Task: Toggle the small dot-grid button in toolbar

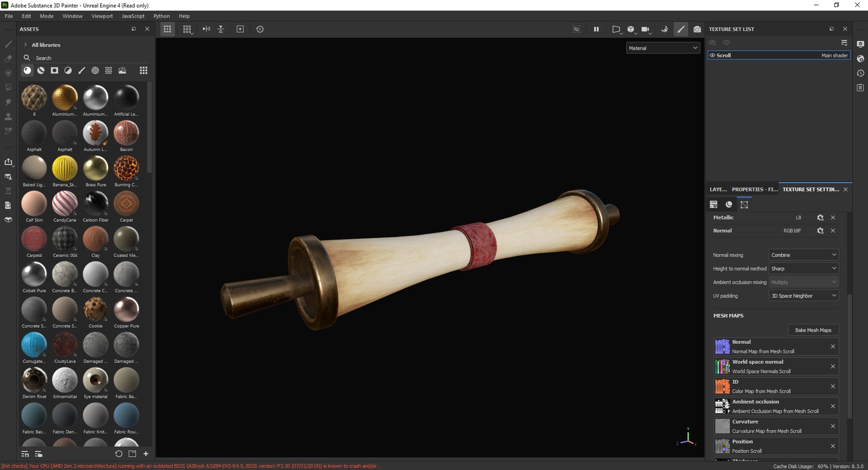Action: point(187,29)
